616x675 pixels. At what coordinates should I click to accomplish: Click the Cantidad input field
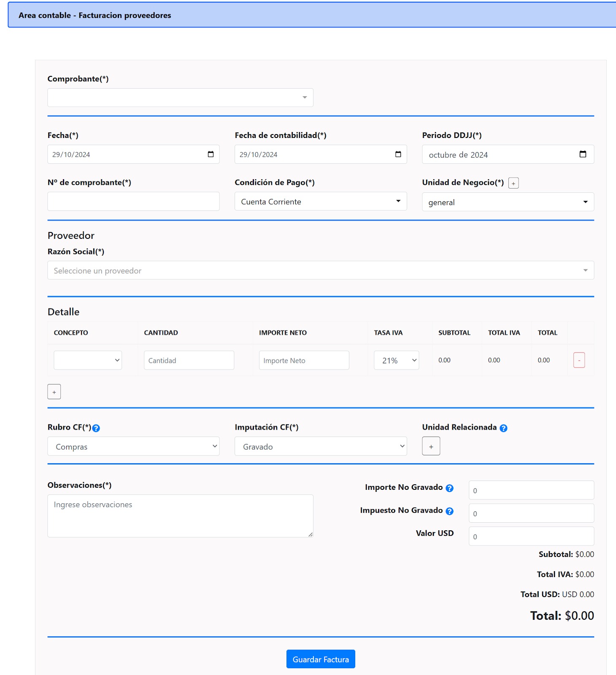click(189, 360)
